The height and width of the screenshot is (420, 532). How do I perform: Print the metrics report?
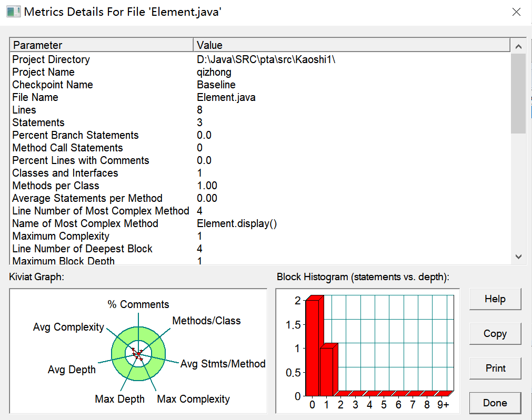coord(495,368)
